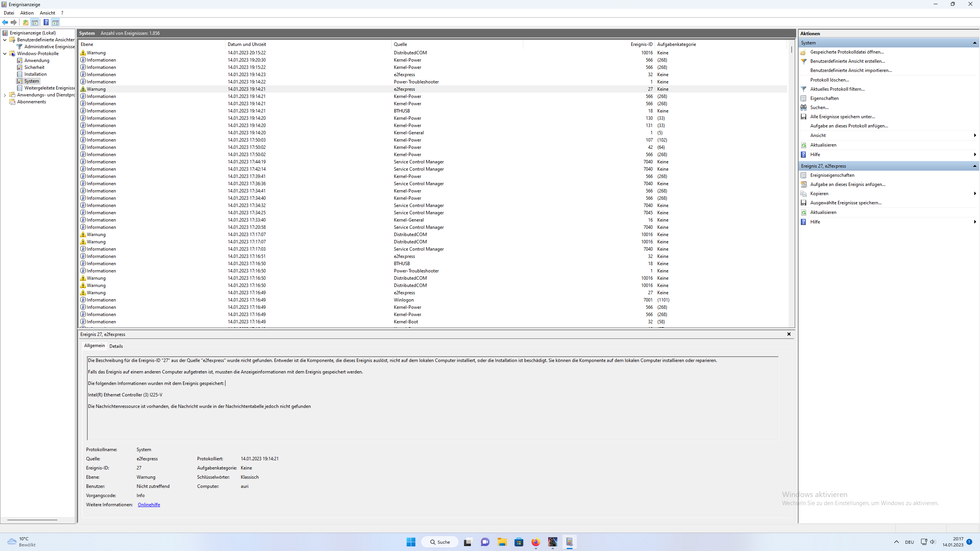Screen dimensions: 980x551
Task: Expand the Ansicht submenu arrow in Aktionen
Action: pyautogui.click(x=974, y=135)
